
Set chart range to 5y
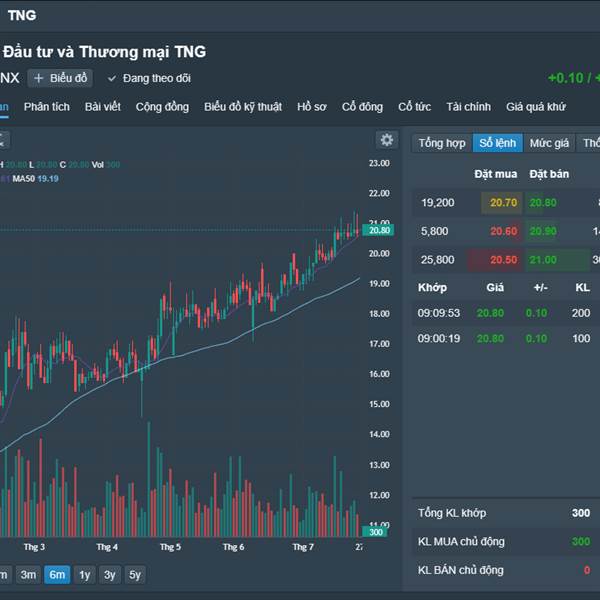point(135,574)
